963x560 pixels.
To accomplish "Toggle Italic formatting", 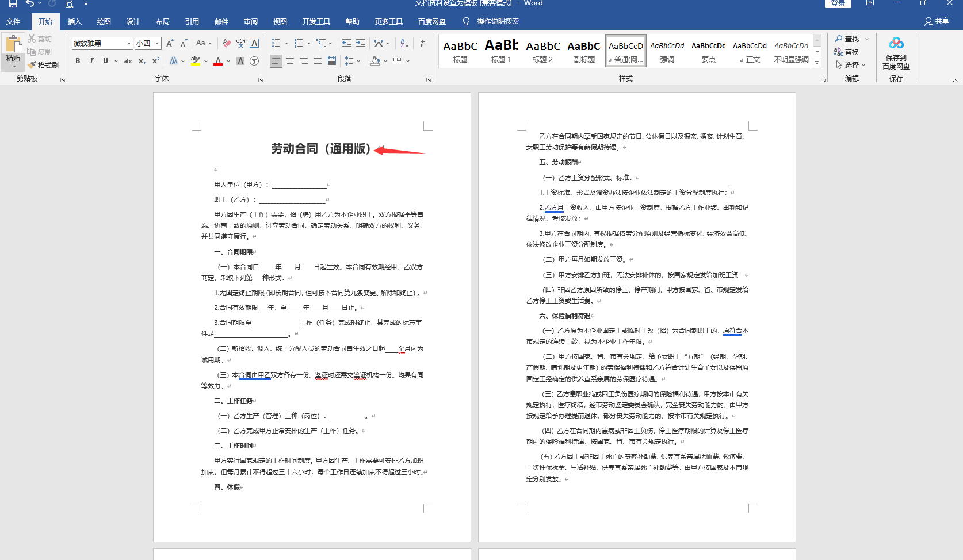I will [91, 61].
